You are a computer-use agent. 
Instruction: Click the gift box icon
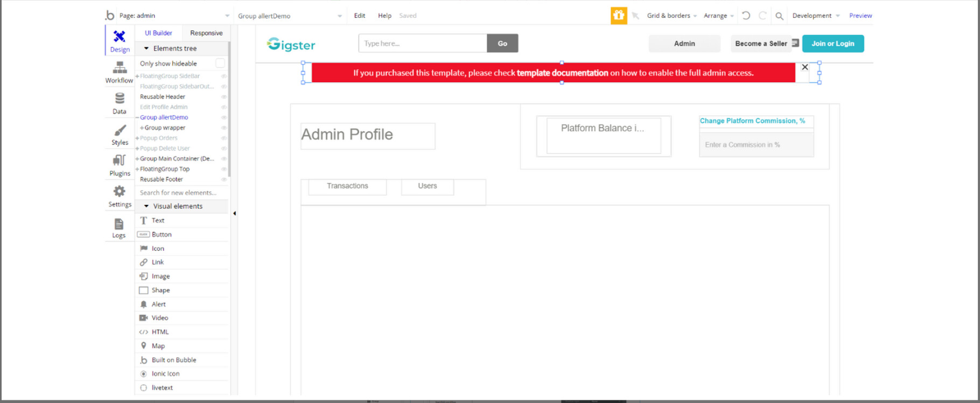pos(619,16)
